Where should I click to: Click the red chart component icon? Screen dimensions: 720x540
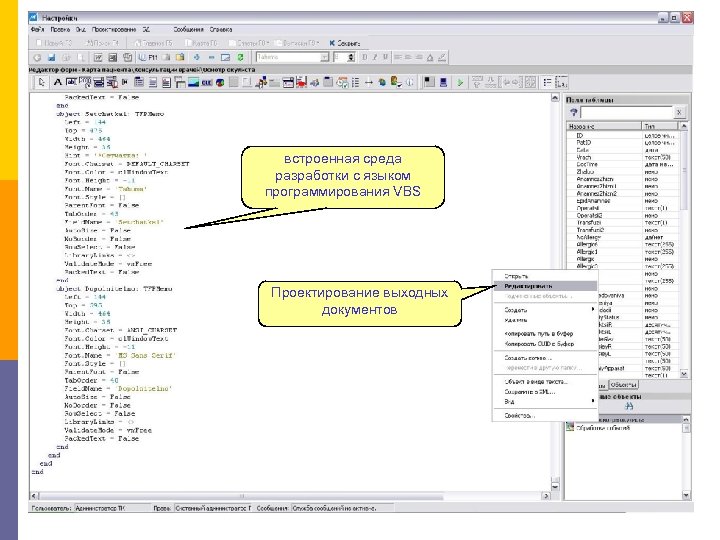(301, 82)
